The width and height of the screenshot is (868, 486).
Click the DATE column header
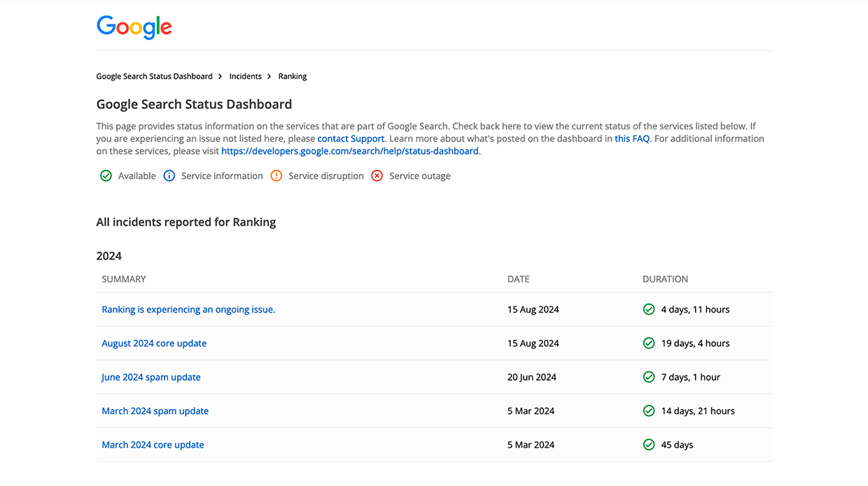(x=519, y=279)
